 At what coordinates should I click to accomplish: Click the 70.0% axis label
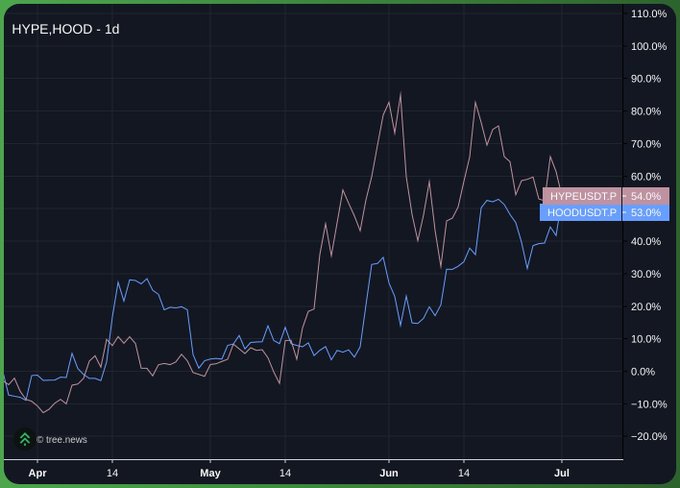pos(646,144)
